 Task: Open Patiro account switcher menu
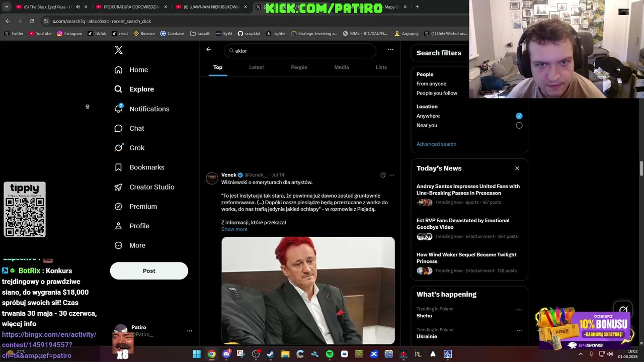(190, 331)
